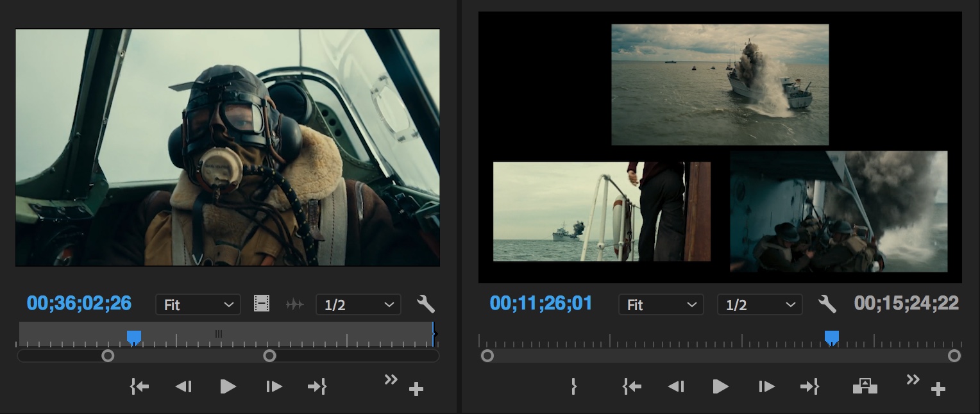Open the Source monitor Fit zoom dropdown

(198, 304)
